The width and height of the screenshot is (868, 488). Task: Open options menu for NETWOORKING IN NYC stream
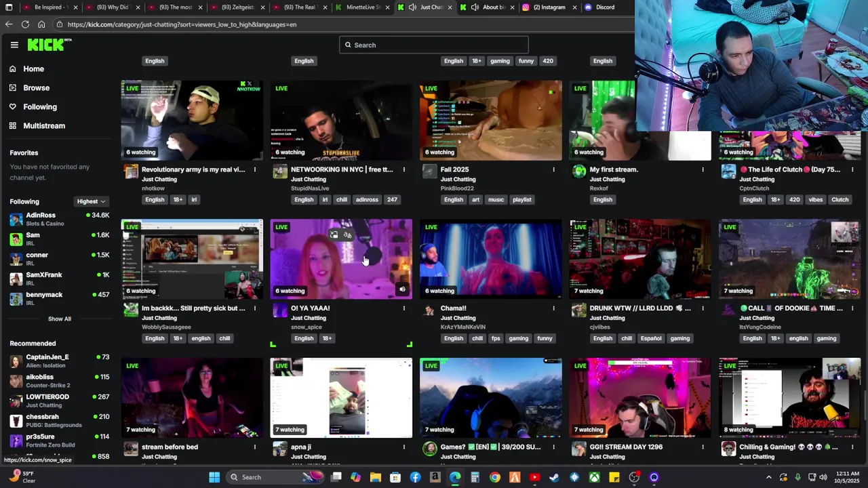point(404,170)
